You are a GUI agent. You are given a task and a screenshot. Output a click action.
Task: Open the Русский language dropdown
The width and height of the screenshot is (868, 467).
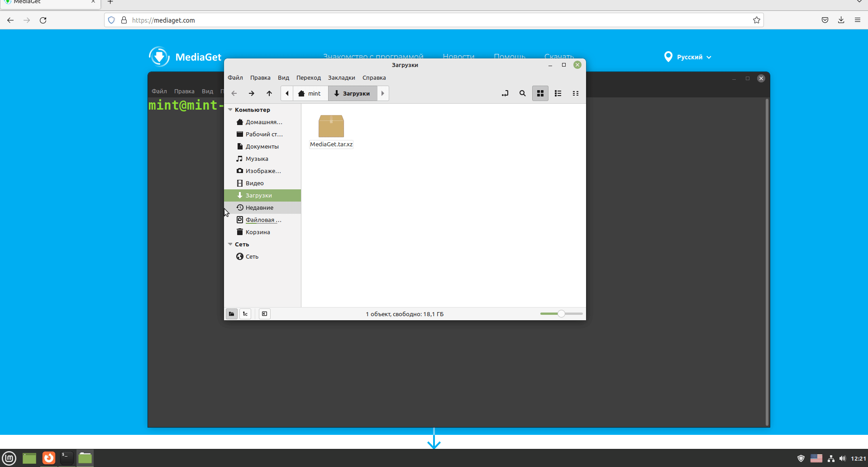click(x=688, y=57)
